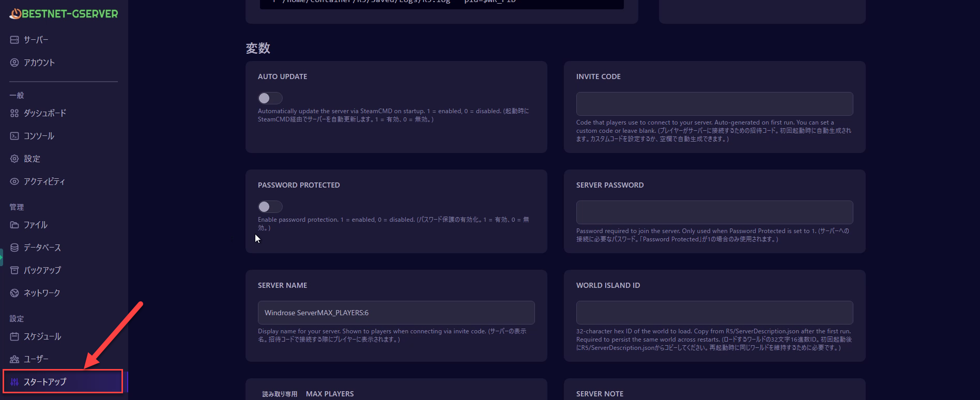Open バックアップ menu item

coord(42,270)
